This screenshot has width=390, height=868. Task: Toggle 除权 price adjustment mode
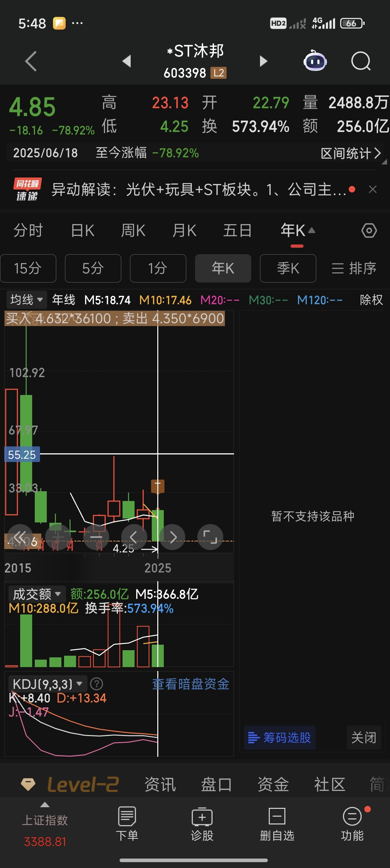coord(371,299)
